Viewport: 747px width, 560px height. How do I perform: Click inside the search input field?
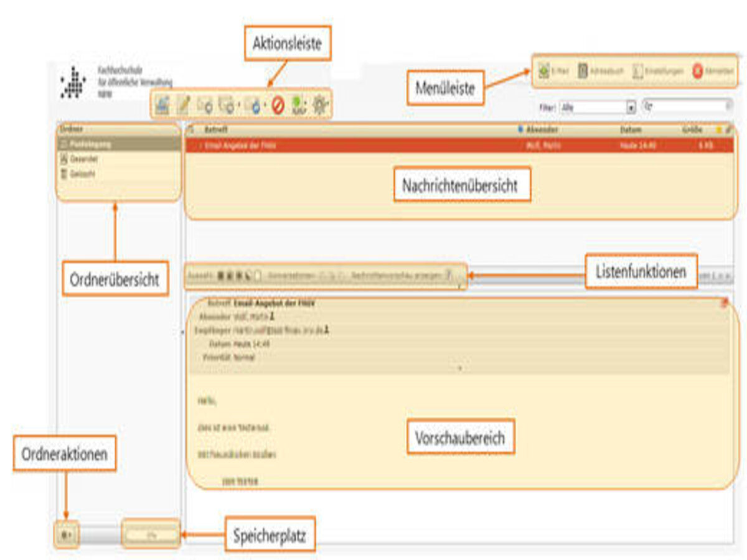[x=688, y=106]
